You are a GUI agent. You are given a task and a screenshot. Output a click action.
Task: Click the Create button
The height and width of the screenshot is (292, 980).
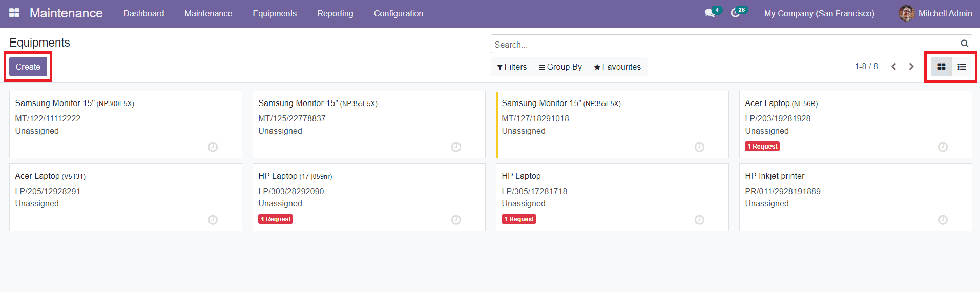click(x=28, y=67)
